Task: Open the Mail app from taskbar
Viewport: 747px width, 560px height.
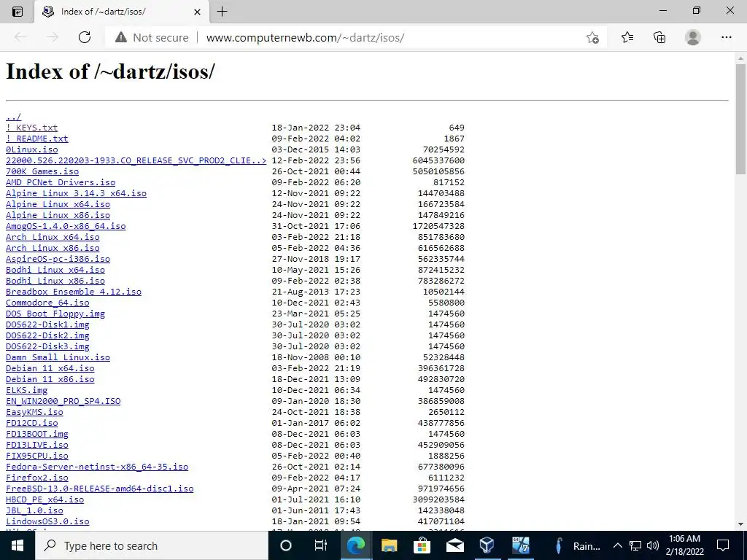Action: (455, 545)
